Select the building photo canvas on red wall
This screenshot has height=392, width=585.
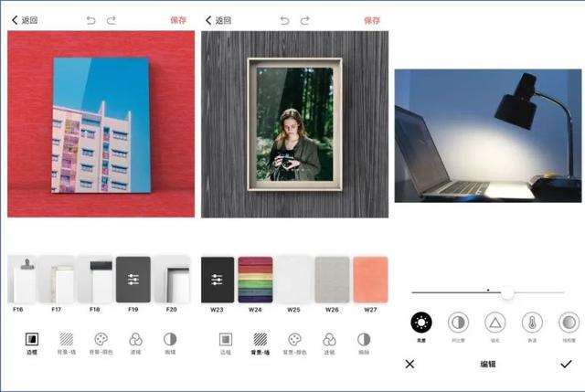[101, 125]
